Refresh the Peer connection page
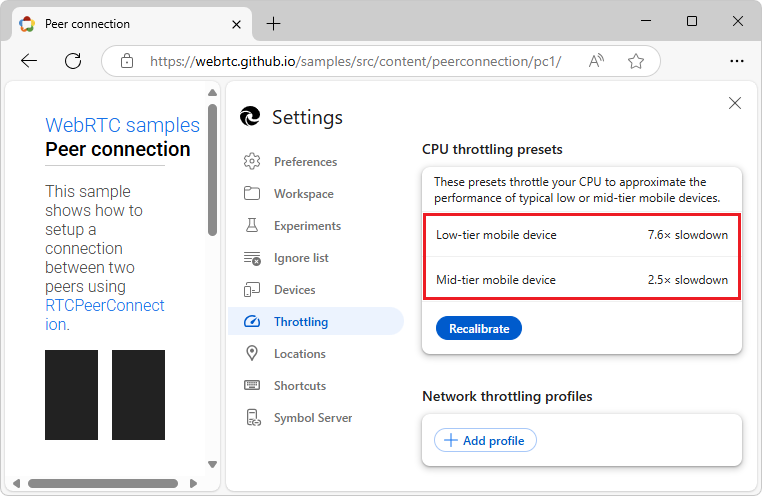The height and width of the screenshot is (496, 762). [73, 61]
